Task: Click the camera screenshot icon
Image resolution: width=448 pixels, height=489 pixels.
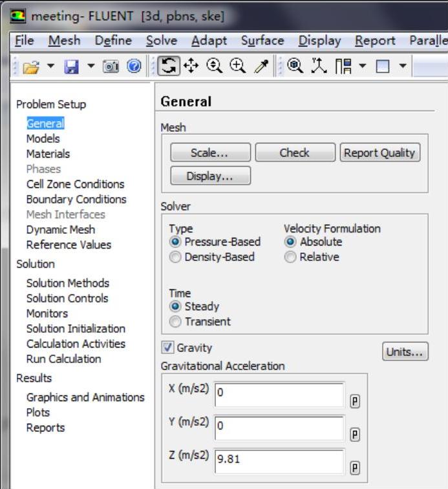Action: [x=111, y=66]
